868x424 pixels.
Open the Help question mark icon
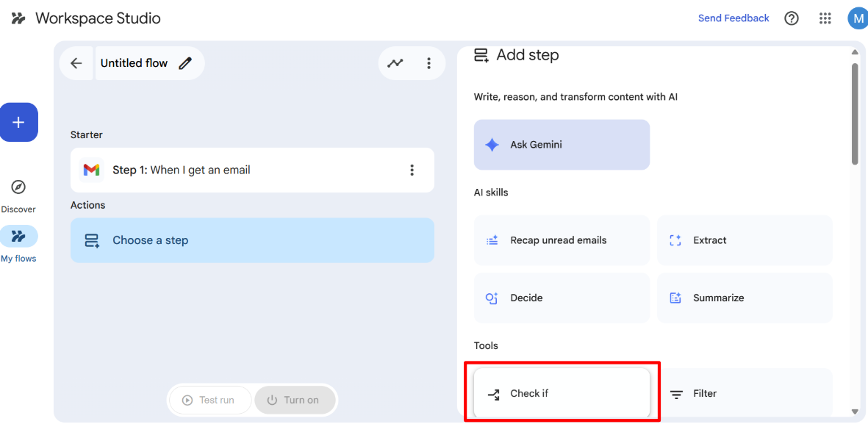(x=792, y=18)
